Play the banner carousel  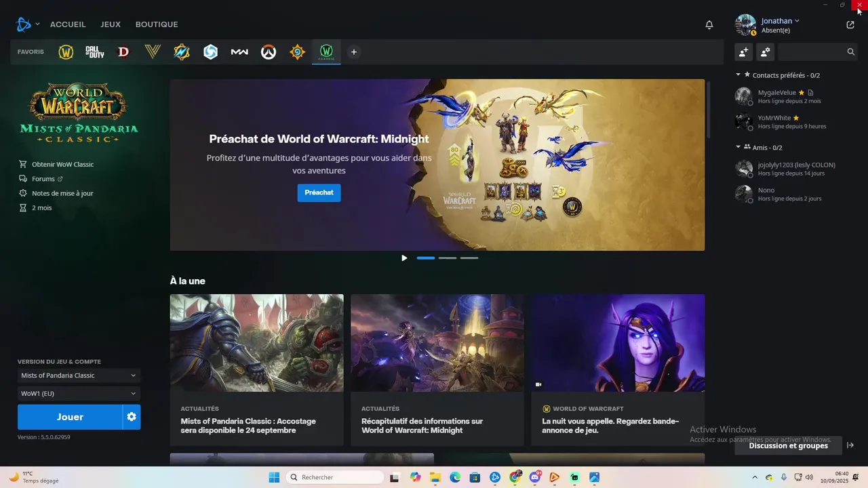pyautogui.click(x=404, y=258)
